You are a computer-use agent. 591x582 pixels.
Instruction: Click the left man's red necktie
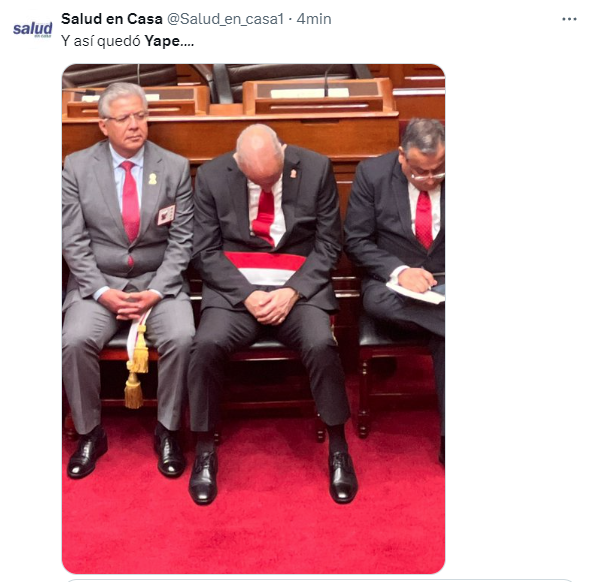(130, 202)
